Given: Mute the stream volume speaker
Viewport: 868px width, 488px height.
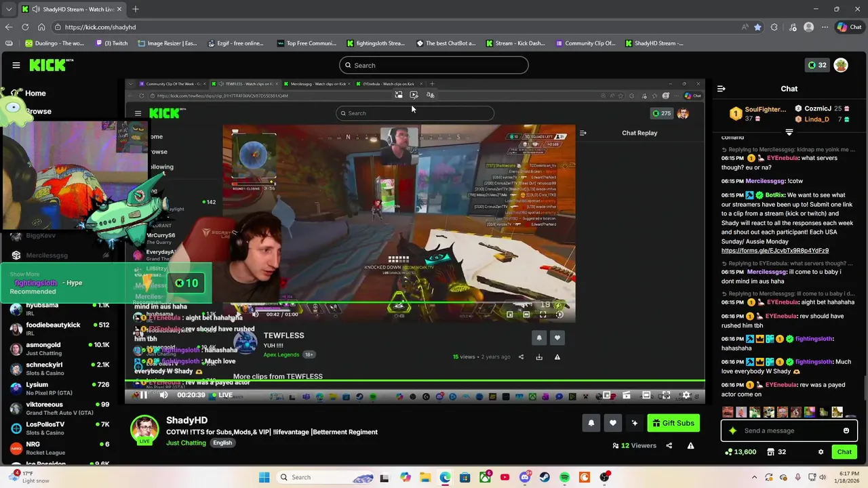Looking at the screenshot, I should click(x=163, y=395).
